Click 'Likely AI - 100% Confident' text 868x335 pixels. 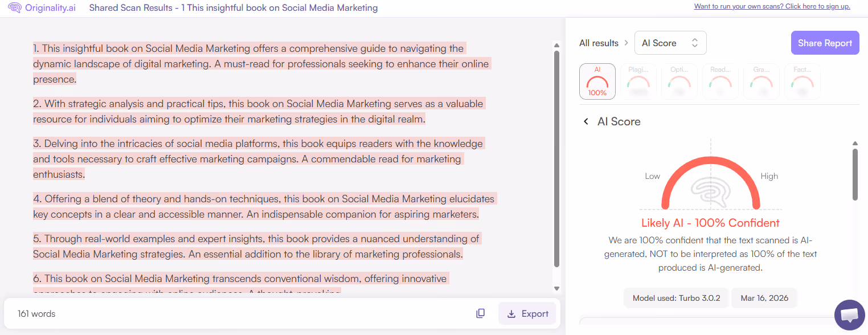point(710,223)
